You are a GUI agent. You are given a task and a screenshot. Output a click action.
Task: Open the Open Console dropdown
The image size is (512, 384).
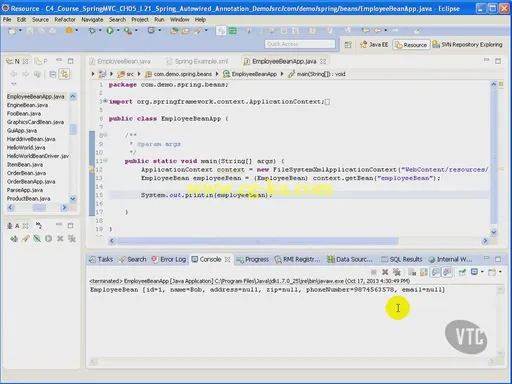500,272
